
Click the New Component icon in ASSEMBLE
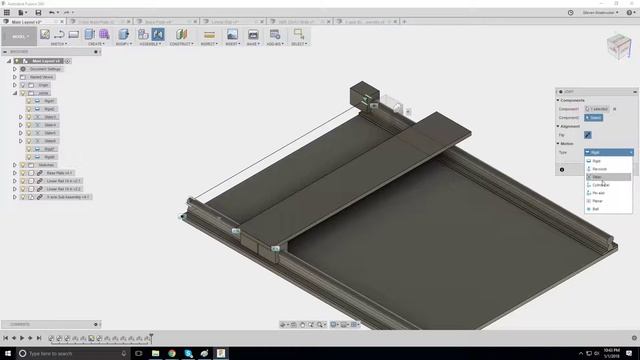pyautogui.click(x=143, y=34)
